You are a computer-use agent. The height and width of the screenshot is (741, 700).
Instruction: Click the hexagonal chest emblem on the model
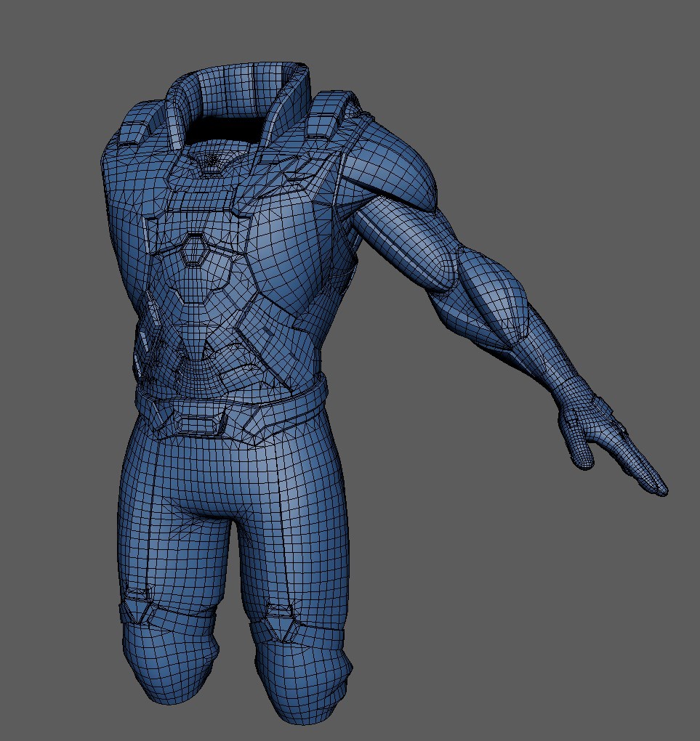[193, 249]
